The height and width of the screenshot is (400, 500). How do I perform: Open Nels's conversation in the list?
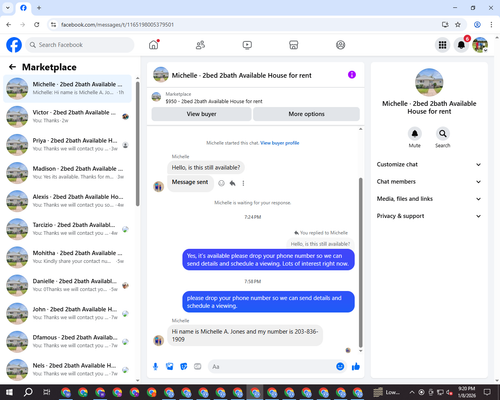click(67, 370)
